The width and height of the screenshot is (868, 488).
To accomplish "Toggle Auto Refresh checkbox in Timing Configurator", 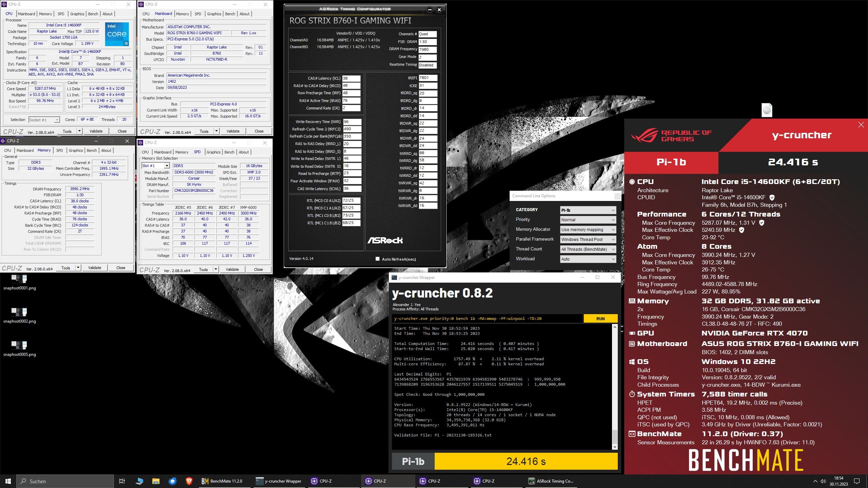I will click(x=377, y=259).
